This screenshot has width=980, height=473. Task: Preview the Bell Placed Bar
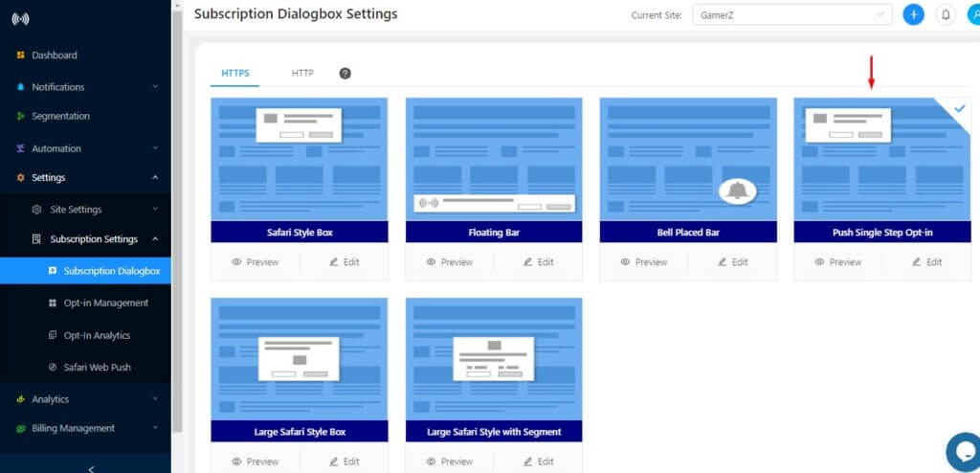tap(644, 262)
